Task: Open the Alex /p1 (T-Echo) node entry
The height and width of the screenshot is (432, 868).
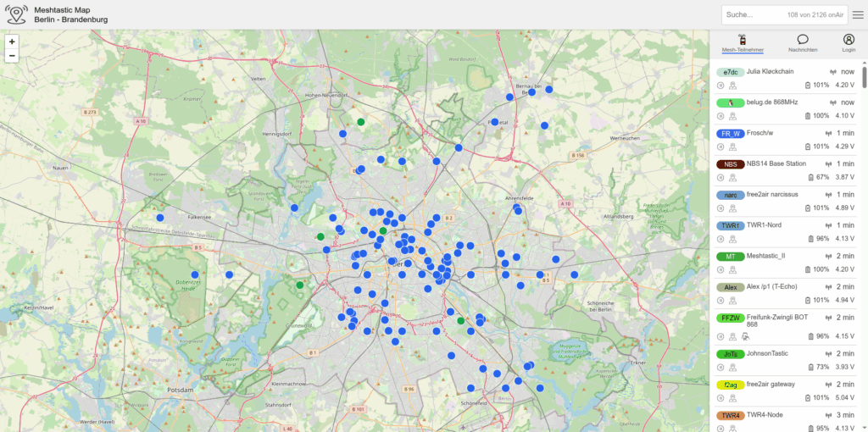Action: [776, 286]
